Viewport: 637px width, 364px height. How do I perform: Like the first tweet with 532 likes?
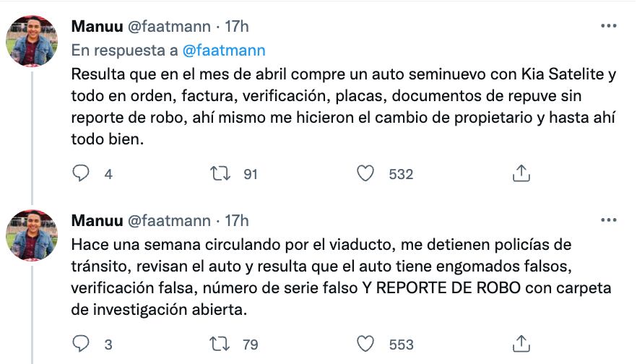(366, 173)
